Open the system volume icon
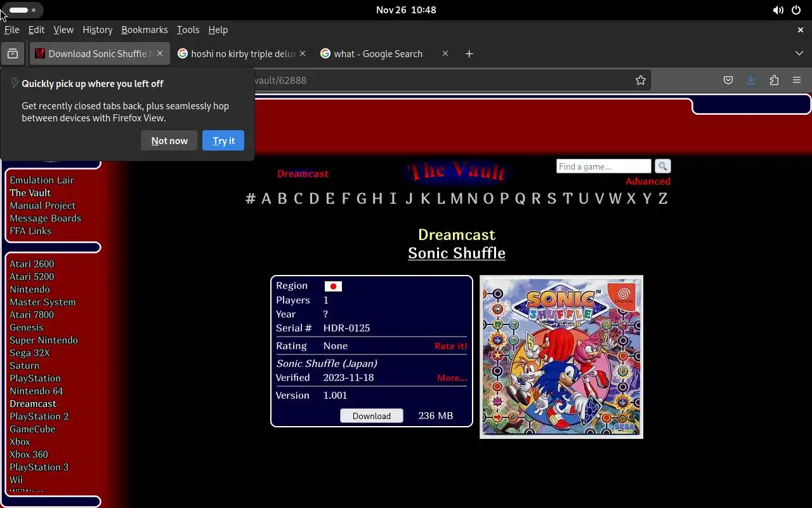Image resolution: width=812 pixels, height=508 pixels. [x=778, y=10]
